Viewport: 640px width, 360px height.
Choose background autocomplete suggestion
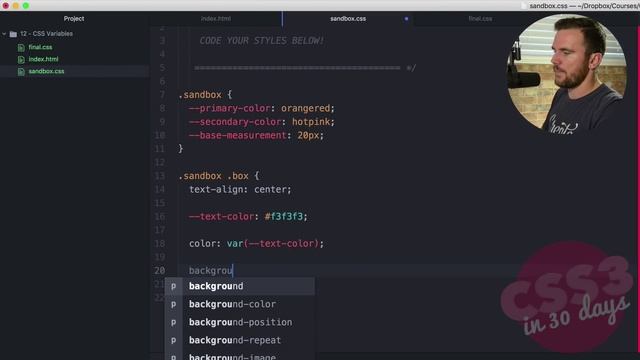(x=239, y=286)
